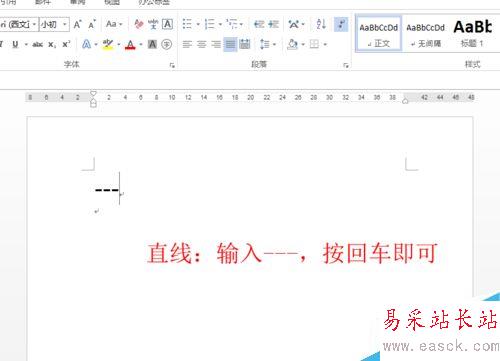Open the font name dropdown
The height and width of the screenshot is (361, 500).
(34, 24)
